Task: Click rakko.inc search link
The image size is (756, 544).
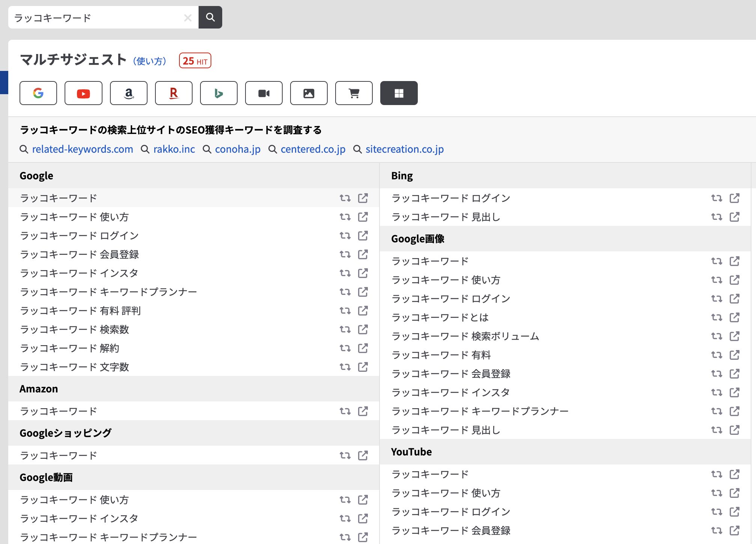Action: pyautogui.click(x=174, y=149)
